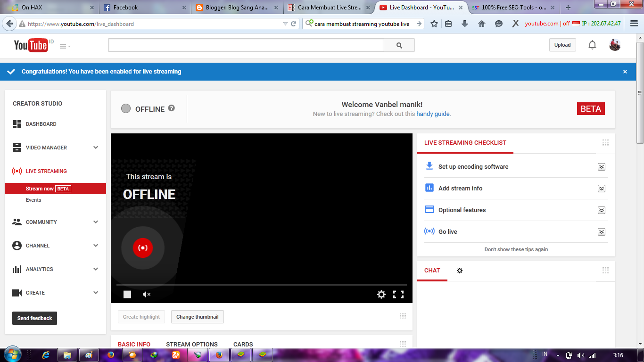Switch to the Stream Options tab

(x=192, y=344)
